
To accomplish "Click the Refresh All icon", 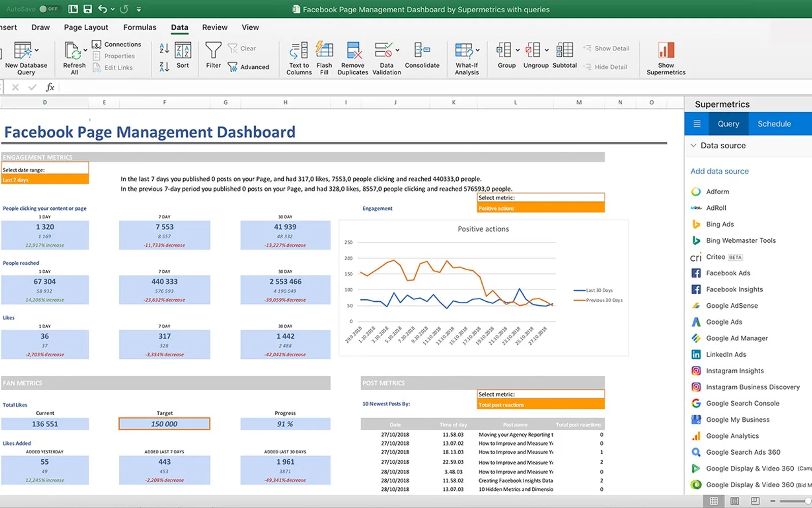I will [73, 51].
